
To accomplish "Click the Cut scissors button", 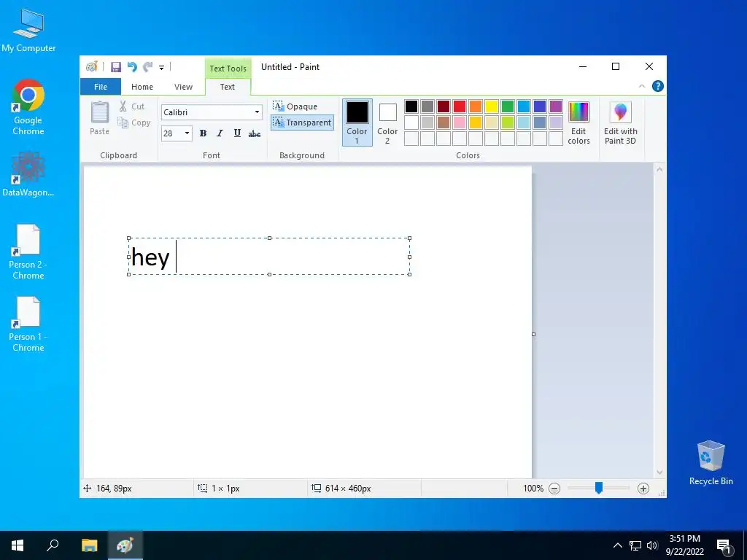I will click(132, 106).
